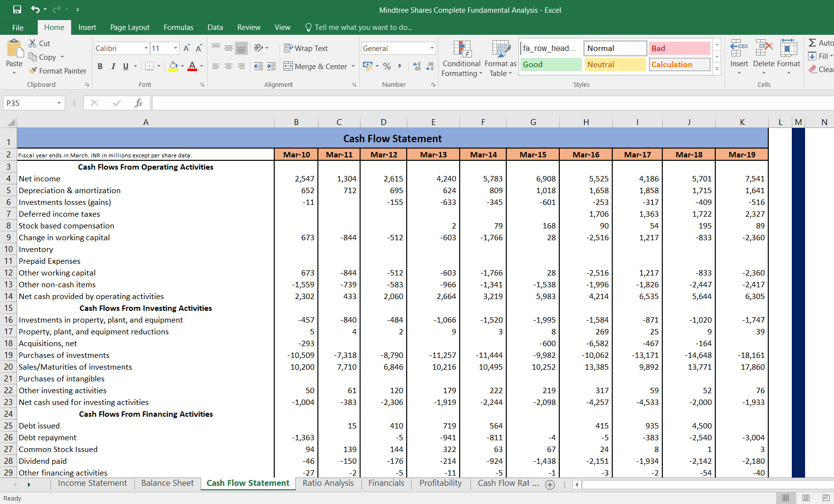Click the Paste clipboard icon
This screenshot has height=504, width=834.
pos(14,49)
